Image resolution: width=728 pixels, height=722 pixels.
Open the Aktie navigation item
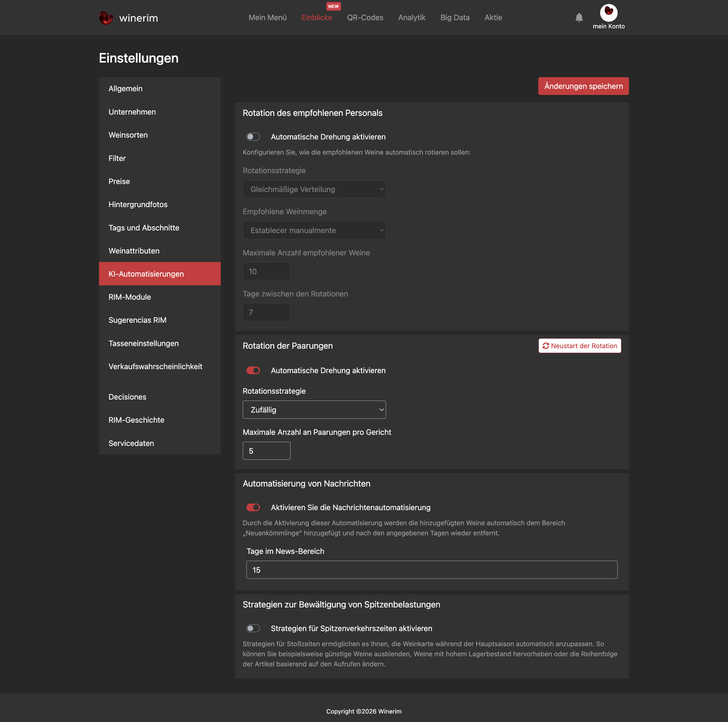coord(493,17)
